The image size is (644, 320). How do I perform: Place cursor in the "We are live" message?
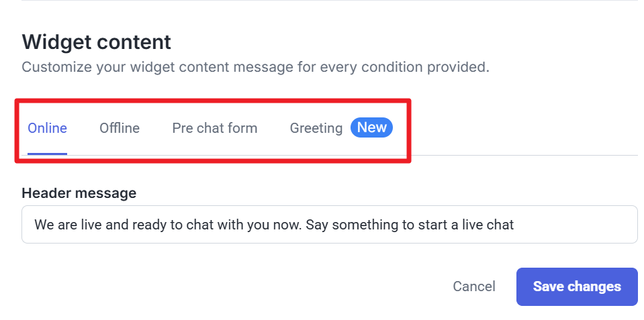(x=273, y=225)
